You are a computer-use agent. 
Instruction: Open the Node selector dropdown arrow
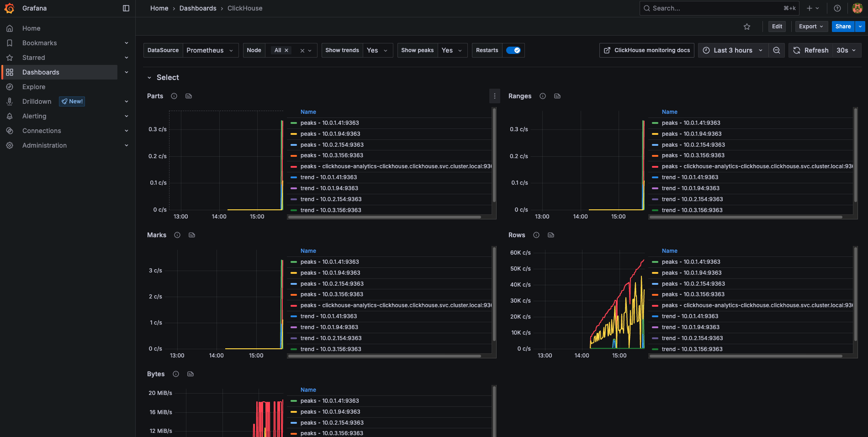click(x=310, y=50)
